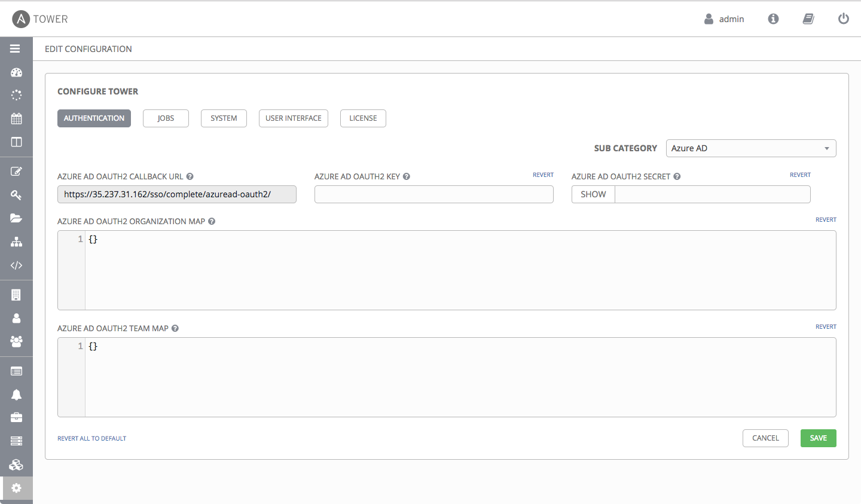861x504 pixels.
Task: Open Schedules via the calendar sidebar icon
Action: [16, 118]
